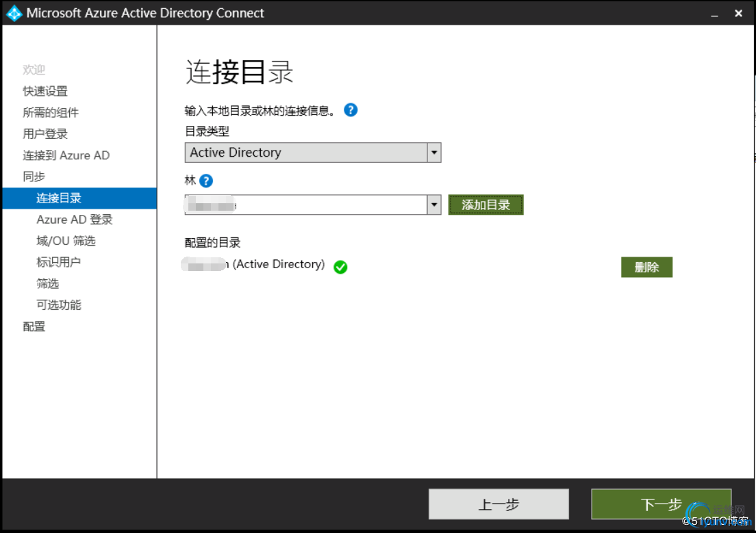The width and height of the screenshot is (756, 533).
Task: Click the 删除 button
Action: 646,267
